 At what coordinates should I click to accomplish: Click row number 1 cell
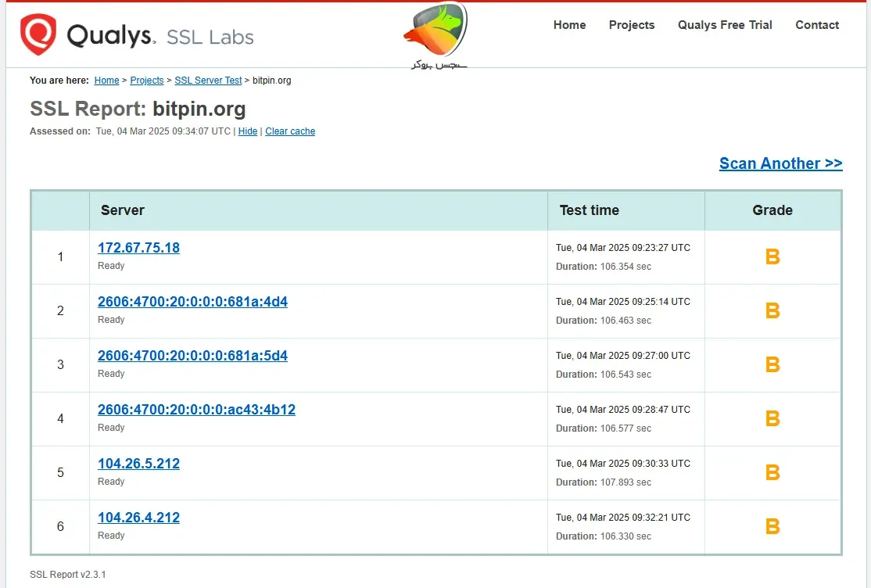(60, 256)
